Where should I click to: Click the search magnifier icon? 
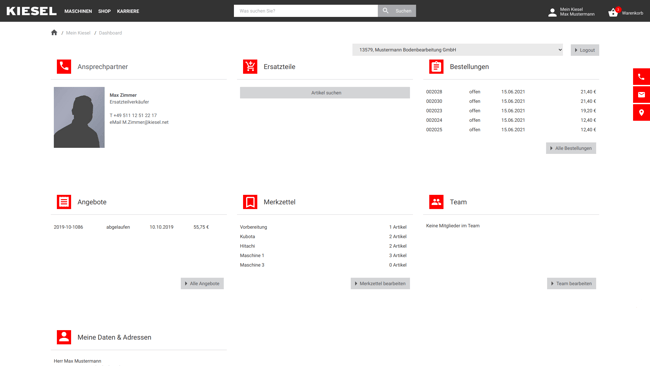(x=386, y=11)
